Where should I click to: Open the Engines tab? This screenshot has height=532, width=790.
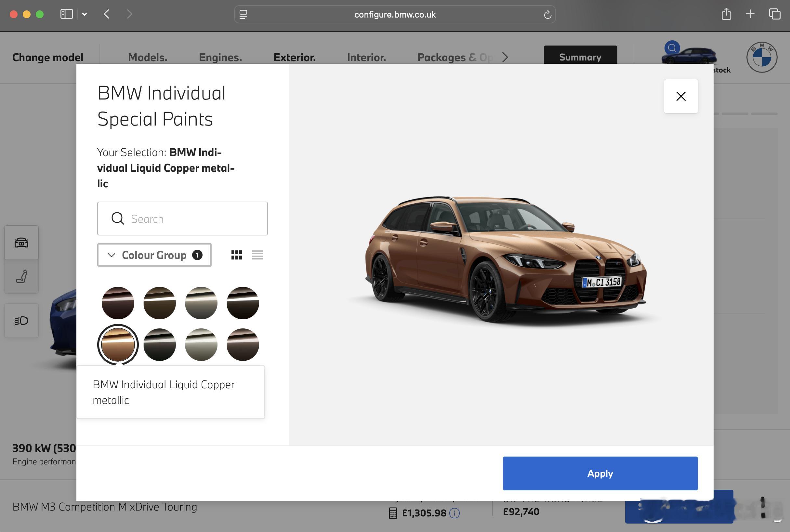(220, 57)
